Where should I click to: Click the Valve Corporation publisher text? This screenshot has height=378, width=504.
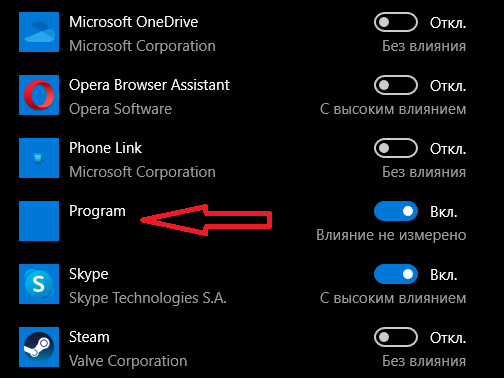coord(128,361)
